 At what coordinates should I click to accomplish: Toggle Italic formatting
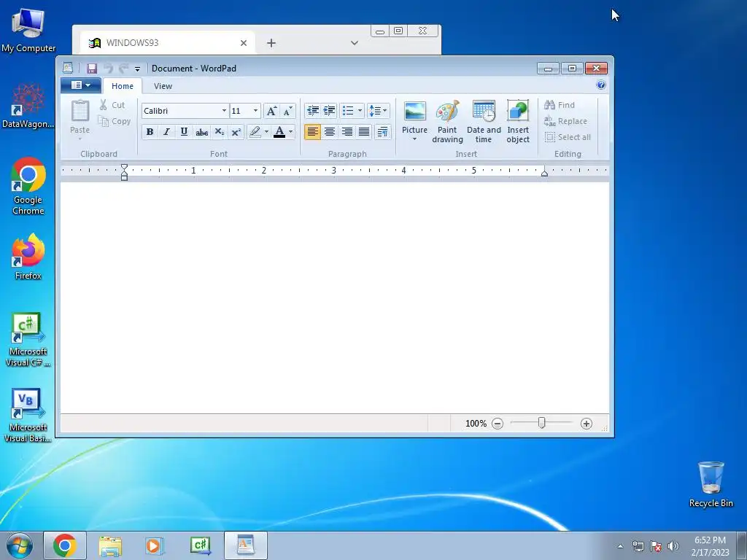pyautogui.click(x=166, y=132)
